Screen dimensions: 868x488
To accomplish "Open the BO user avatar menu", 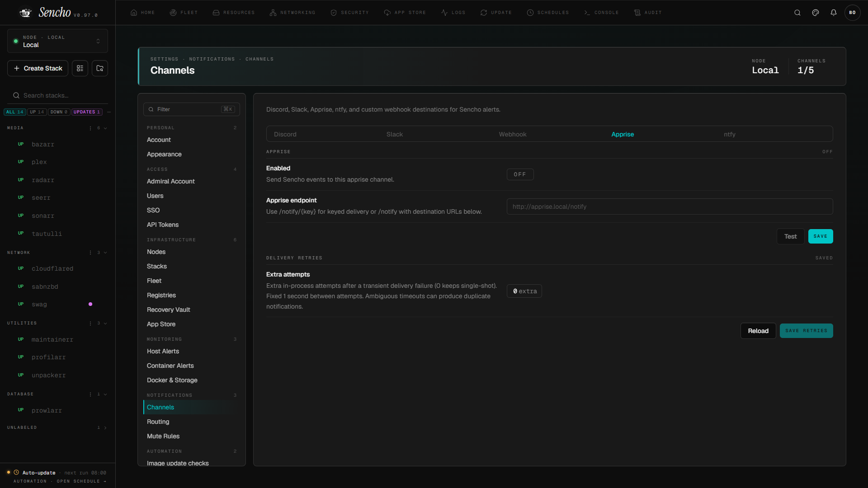I will (x=852, y=13).
